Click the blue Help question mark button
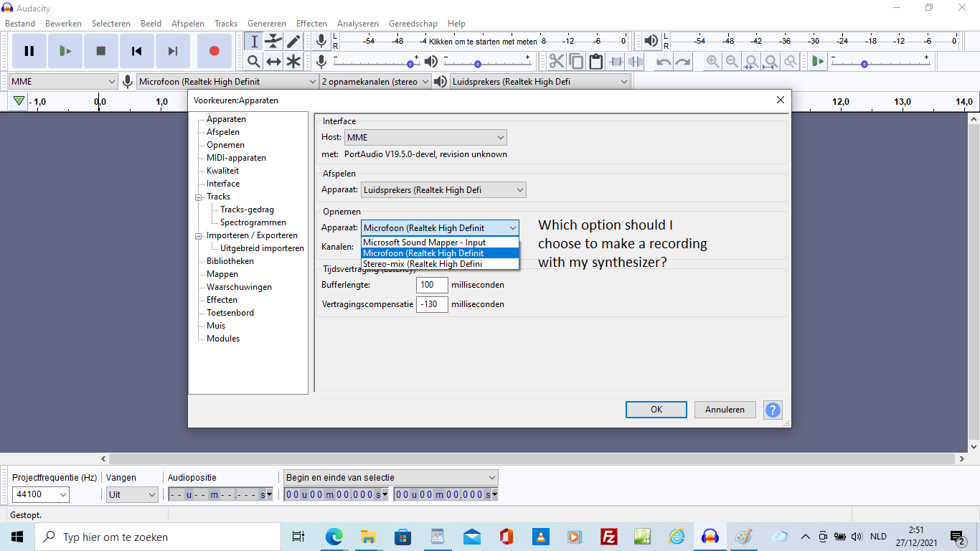This screenshot has height=551, width=980. [773, 410]
